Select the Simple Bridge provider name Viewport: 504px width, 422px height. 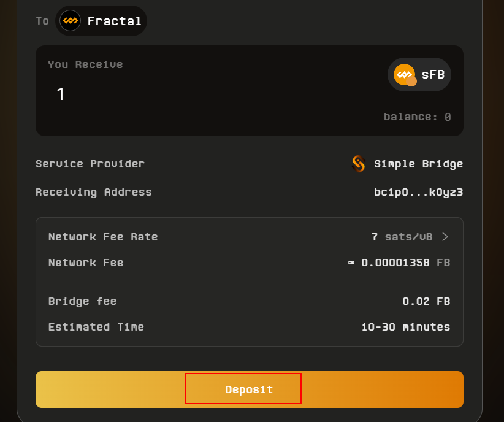(x=418, y=164)
